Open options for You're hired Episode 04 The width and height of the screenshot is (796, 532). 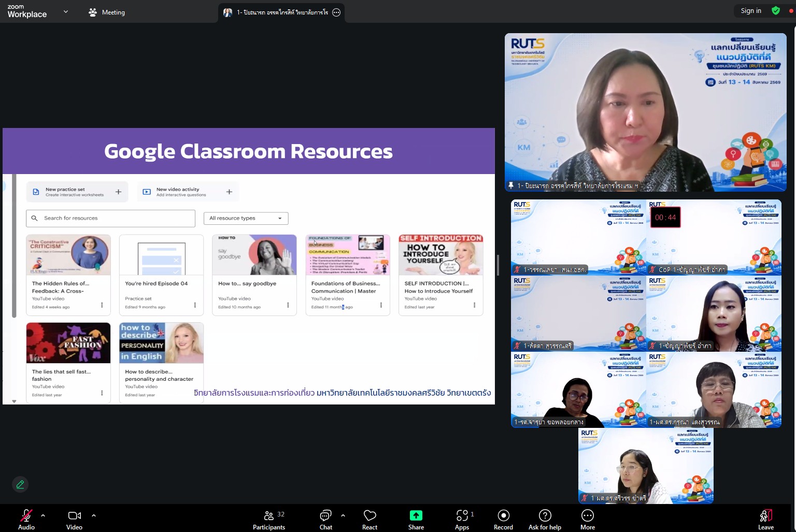point(195,305)
